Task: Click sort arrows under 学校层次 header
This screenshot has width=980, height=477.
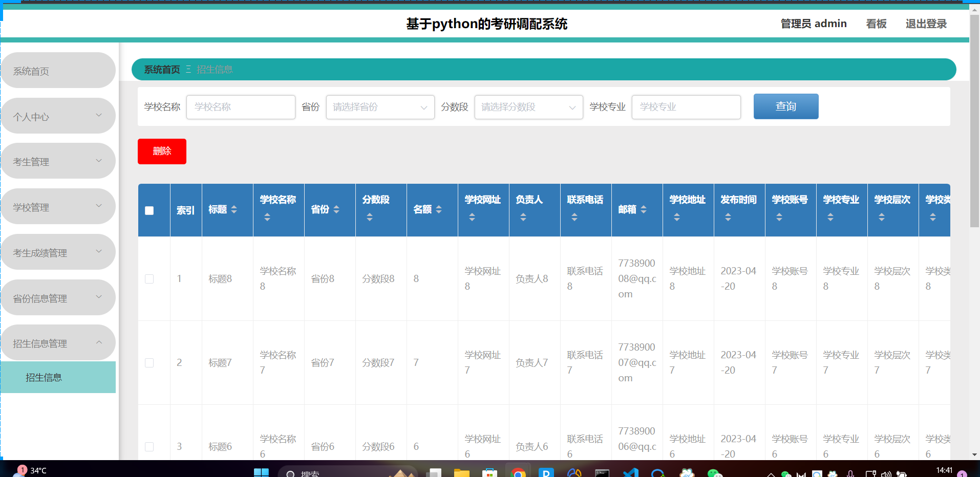Action: (x=882, y=217)
